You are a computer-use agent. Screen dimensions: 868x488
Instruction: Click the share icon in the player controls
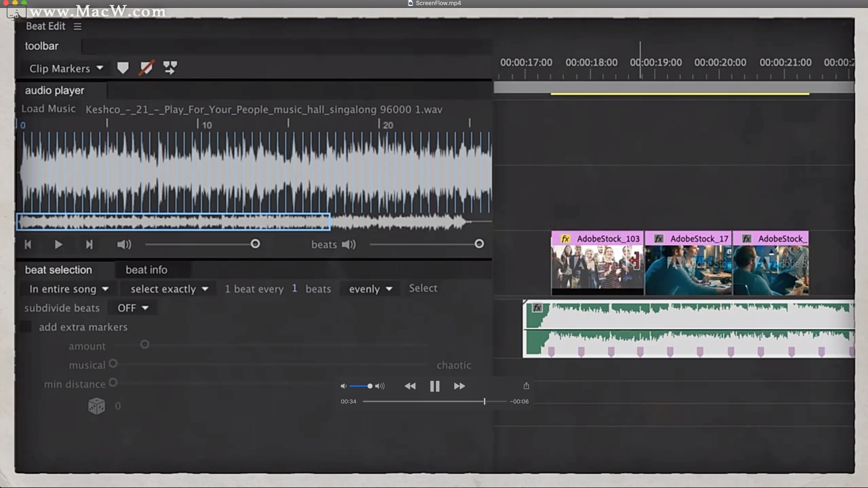(526, 385)
